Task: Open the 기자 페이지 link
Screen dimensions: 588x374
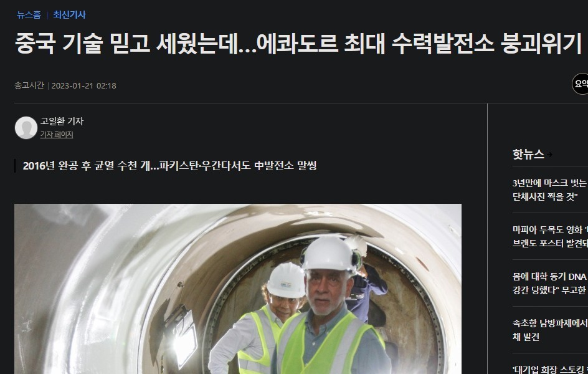Action: pos(57,134)
